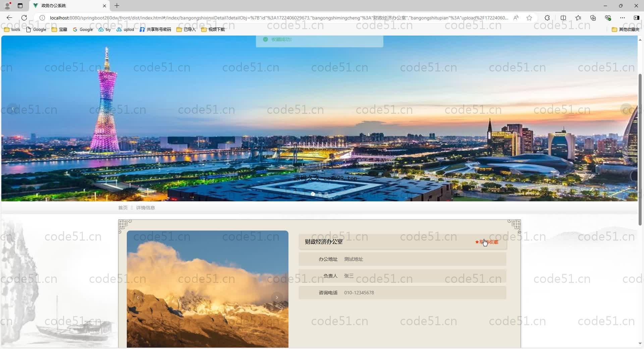This screenshot has height=349, width=644.
Task: Click the 咨询电话 label
Action: pyautogui.click(x=328, y=293)
